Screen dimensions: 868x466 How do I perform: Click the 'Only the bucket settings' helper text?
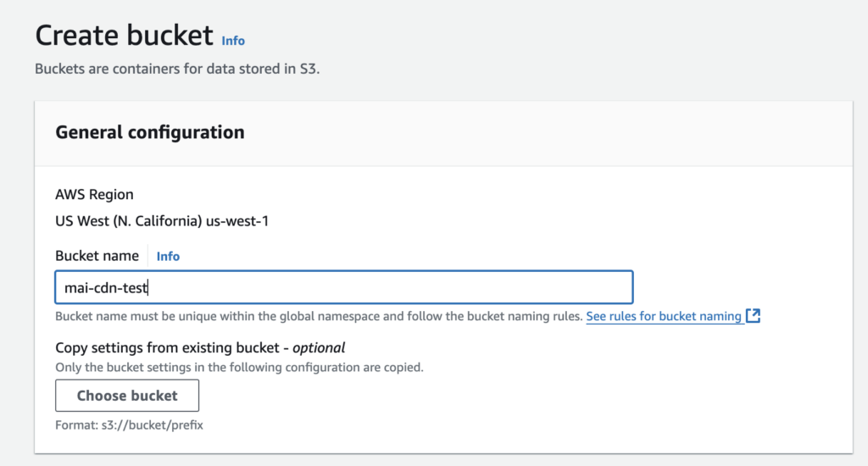pos(238,368)
